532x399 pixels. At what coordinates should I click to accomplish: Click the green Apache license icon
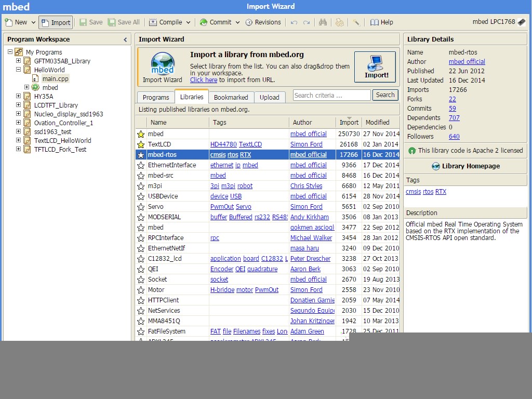click(x=412, y=151)
